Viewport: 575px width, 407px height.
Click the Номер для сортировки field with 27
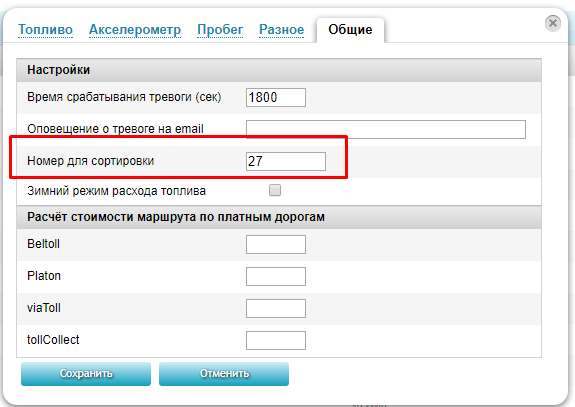[286, 161]
